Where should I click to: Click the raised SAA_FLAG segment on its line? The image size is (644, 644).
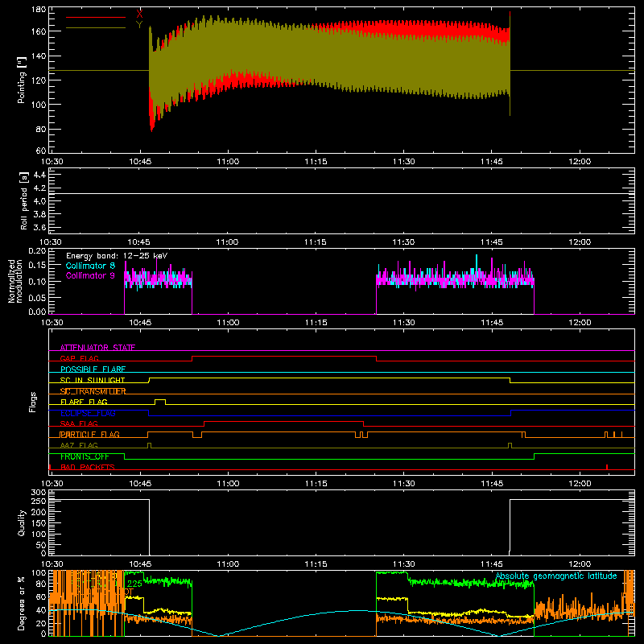pos(284,421)
